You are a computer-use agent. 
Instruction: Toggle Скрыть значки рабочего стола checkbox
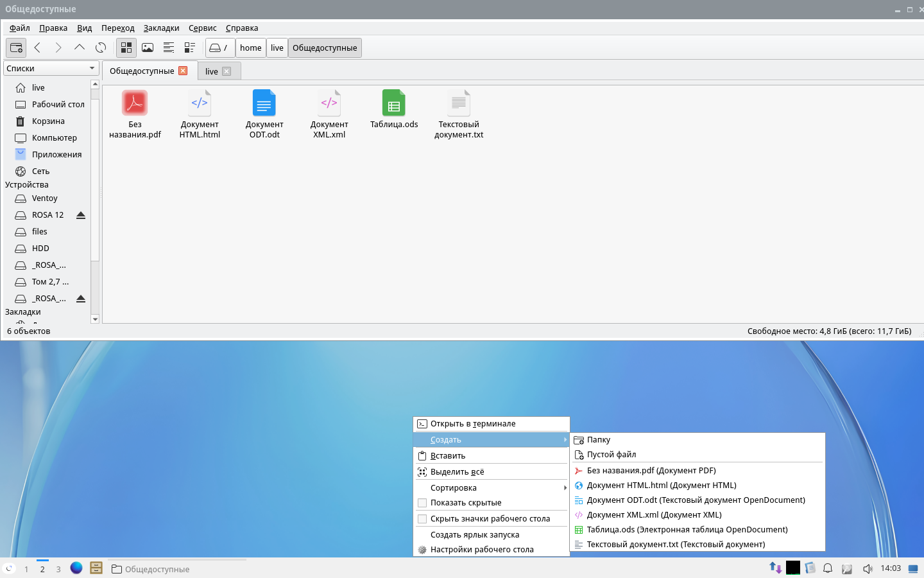pyautogui.click(x=422, y=519)
